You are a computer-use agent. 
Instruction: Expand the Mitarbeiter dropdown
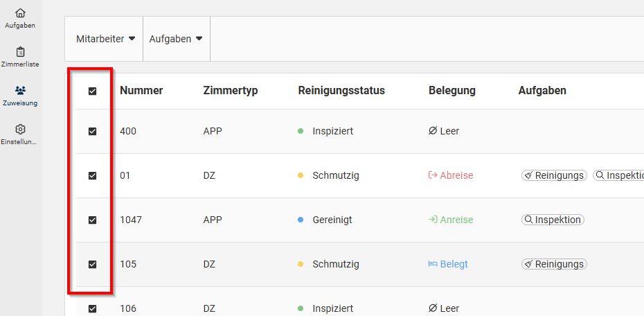(x=105, y=39)
